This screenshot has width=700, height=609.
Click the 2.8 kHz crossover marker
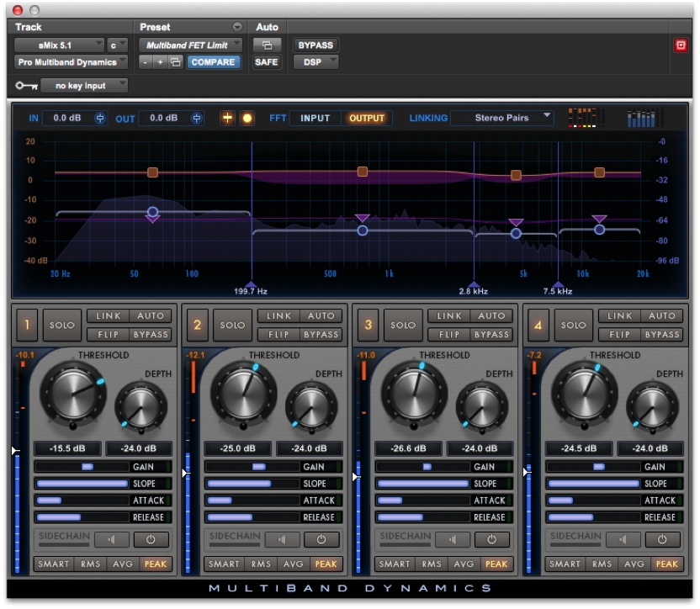[x=474, y=285]
